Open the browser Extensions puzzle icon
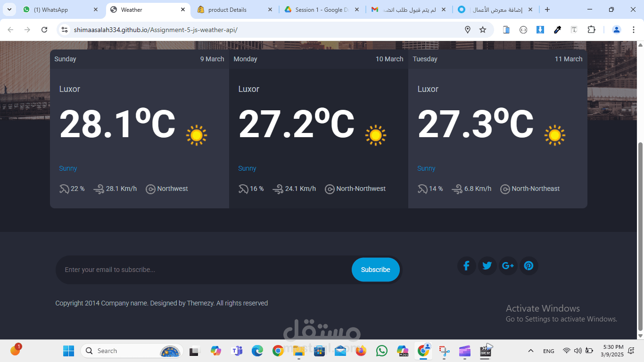Viewport: 644px width, 362px height. pyautogui.click(x=591, y=30)
